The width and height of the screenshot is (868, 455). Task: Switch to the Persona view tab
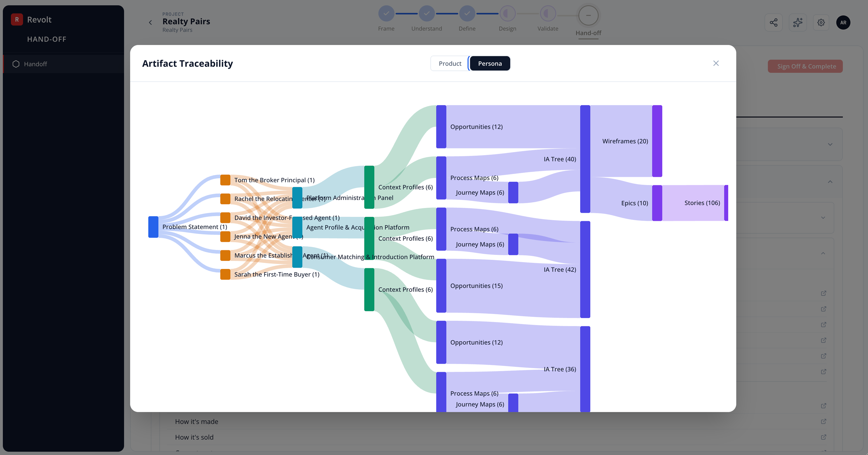pyautogui.click(x=490, y=63)
